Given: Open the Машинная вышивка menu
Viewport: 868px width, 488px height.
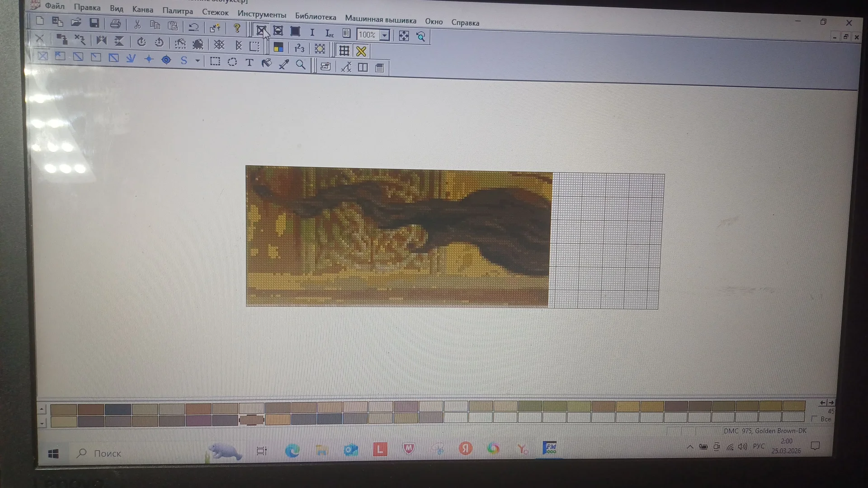Looking at the screenshot, I should tap(381, 19).
